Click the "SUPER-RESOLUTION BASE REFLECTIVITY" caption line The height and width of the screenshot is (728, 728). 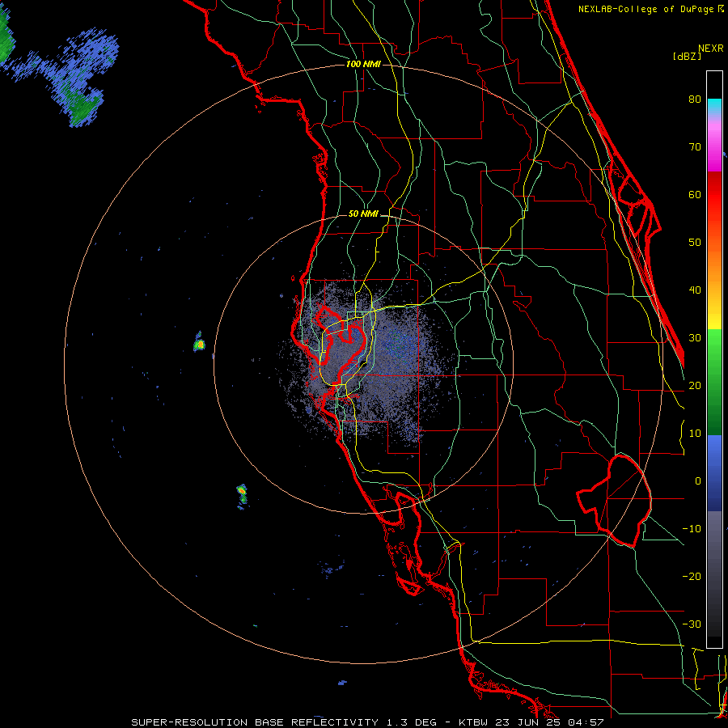368,722
